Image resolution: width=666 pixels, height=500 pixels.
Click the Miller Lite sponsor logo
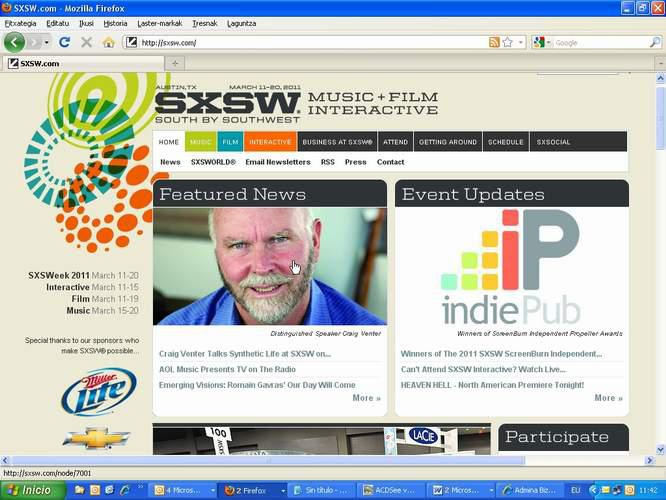click(99, 392)
